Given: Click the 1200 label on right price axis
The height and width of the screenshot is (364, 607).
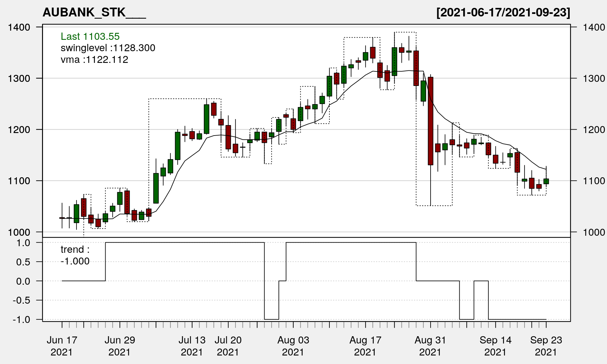Looking at the screenshot, I should [x=594, y=130].
